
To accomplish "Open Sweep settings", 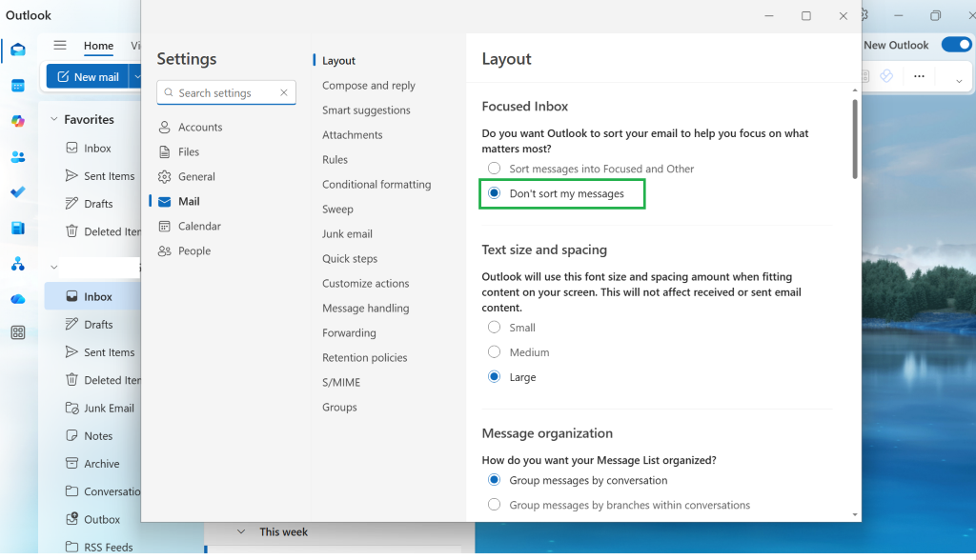I will [337, 210].
